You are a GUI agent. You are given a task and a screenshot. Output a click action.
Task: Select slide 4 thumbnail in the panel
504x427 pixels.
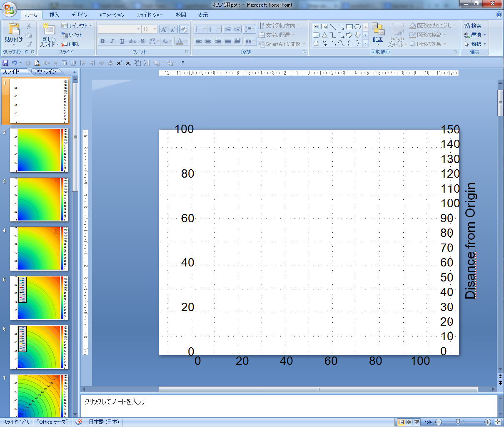[39, 249]
